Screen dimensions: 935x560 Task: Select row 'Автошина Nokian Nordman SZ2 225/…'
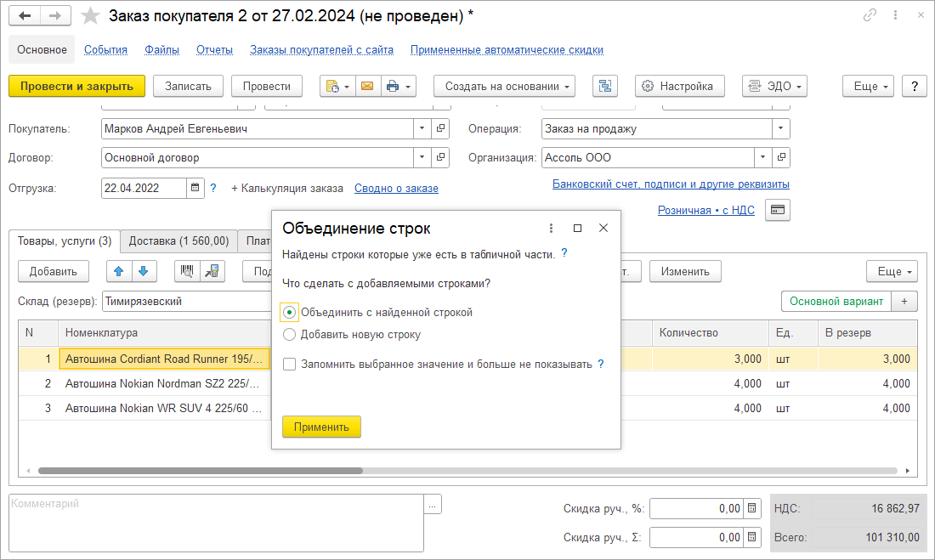coord(162,383)
